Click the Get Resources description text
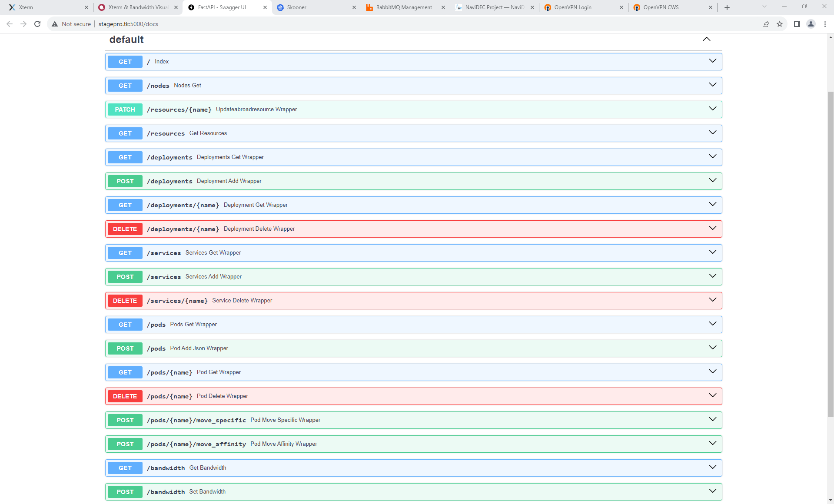The image size is (834, 504). [x=208, y=133]
